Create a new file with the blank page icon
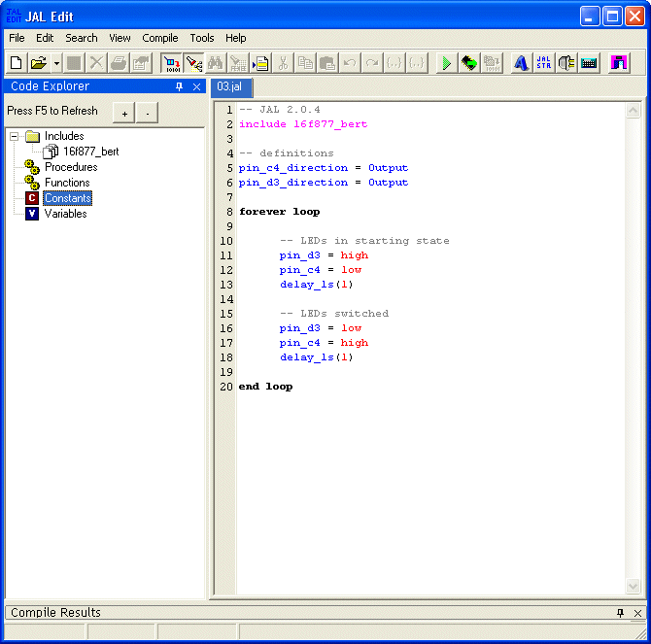This screenshot has width=651, height=644. pyautogui.click(x=16, y=63)
